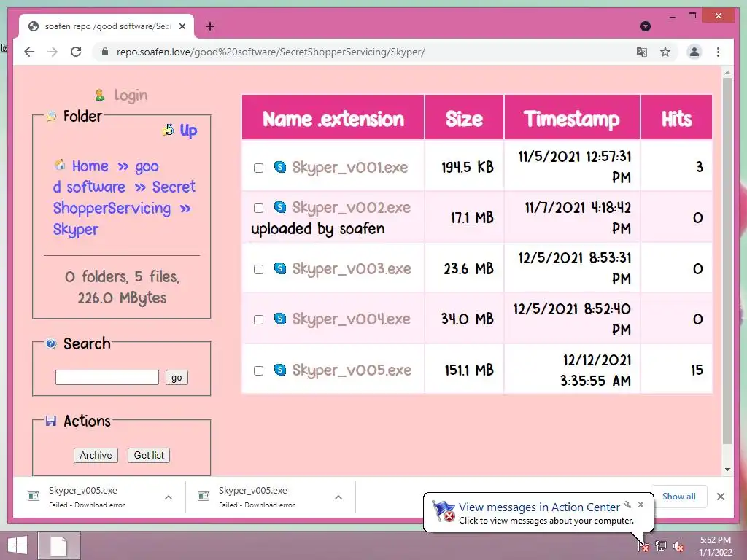Click the go search button
The width and height of the screenshot is (747, 560).
click(177, 377)
